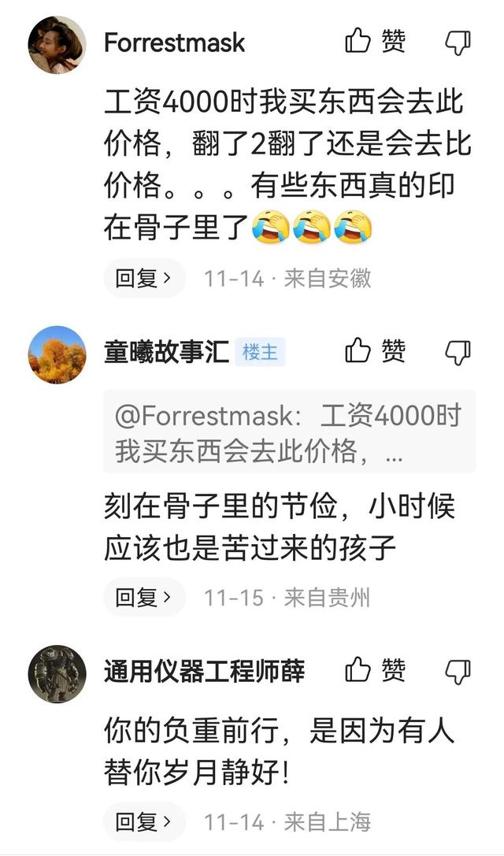Tap thumbs-down on 童曦故事汇's reply
504x856 pixels.
458,351
